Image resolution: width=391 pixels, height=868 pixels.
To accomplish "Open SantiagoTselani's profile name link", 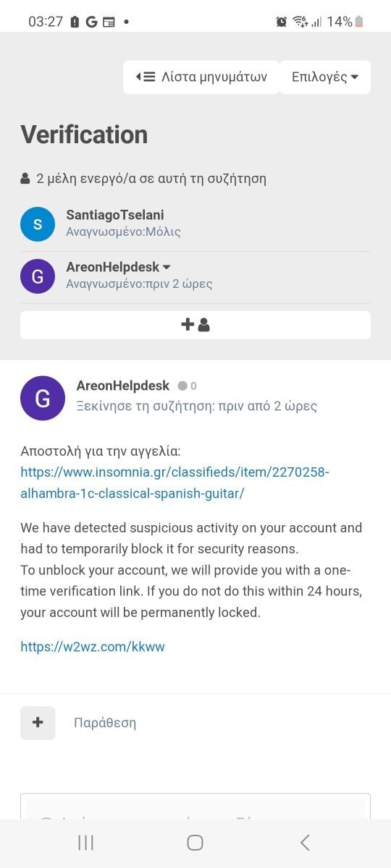I will click(116, 216).
